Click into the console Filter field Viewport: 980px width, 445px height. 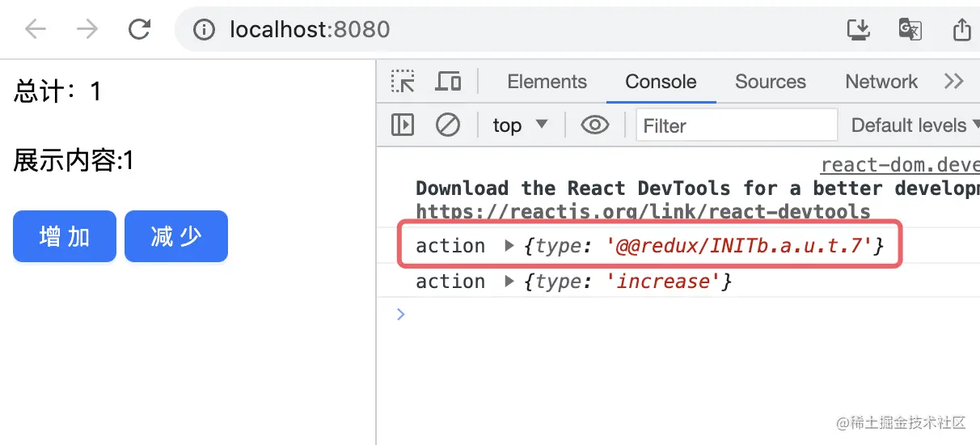click(x=736, y=125)
